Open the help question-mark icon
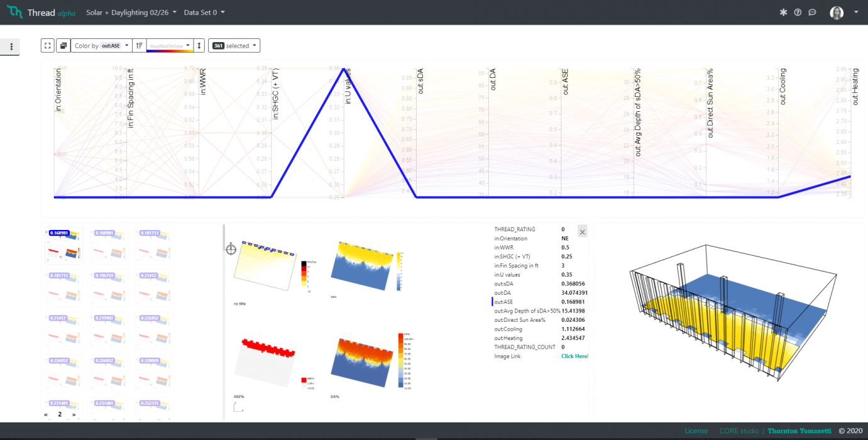The width and height of the screenshot is (868, 440). [798, 12]
